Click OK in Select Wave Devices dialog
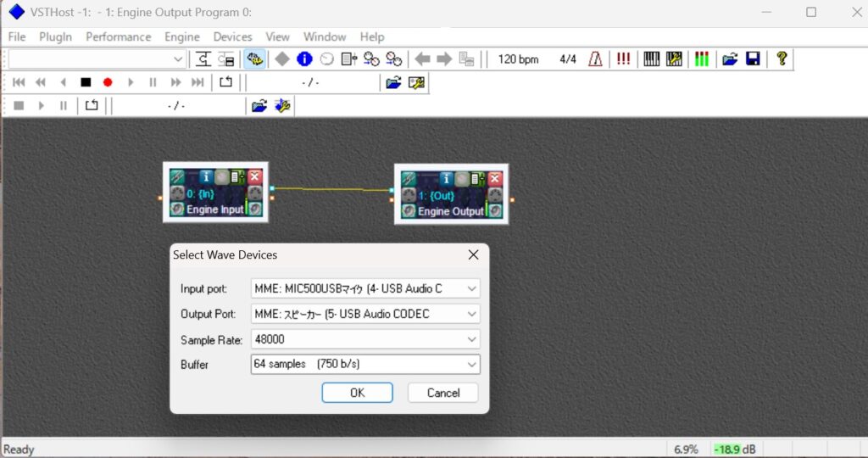This screenshot has width=868, height=458. (x=357, y=393)
